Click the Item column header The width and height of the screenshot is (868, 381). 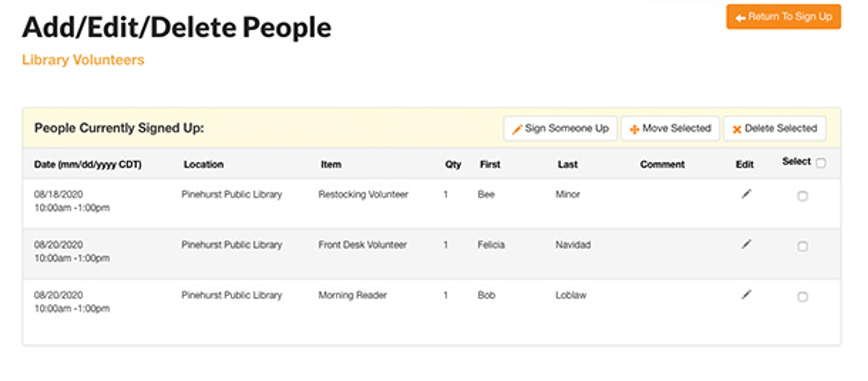(x=331, y=165)
